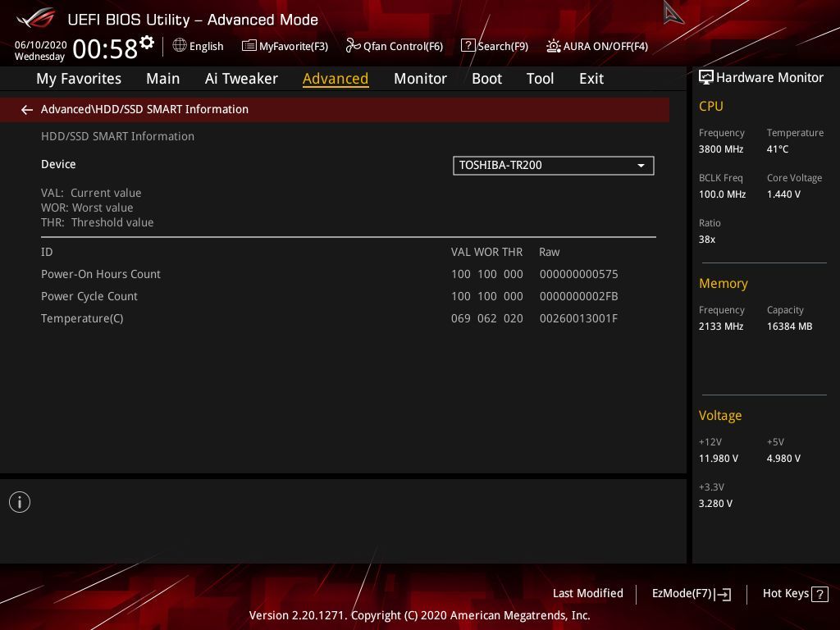Click Last Modified
The image size is (840, 630).
pyautogui.click(x=587, y=594)
